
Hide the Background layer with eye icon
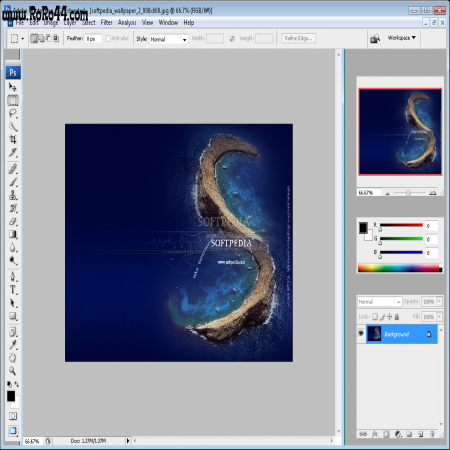coord(361,333)
